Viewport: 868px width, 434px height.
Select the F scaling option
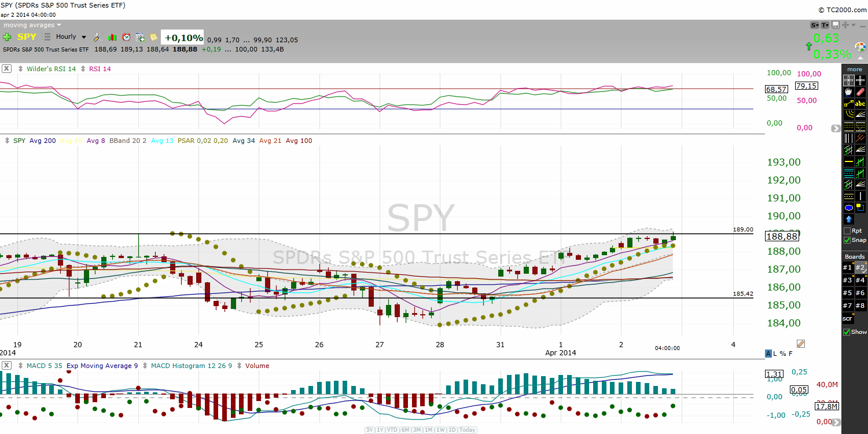click(x=789, y=354)
